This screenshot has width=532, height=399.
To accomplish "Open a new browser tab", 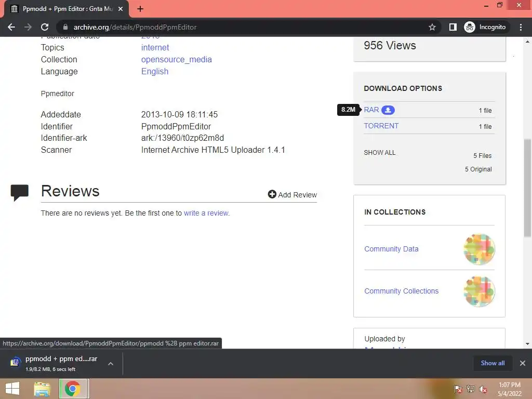I will tap(140, 9).
